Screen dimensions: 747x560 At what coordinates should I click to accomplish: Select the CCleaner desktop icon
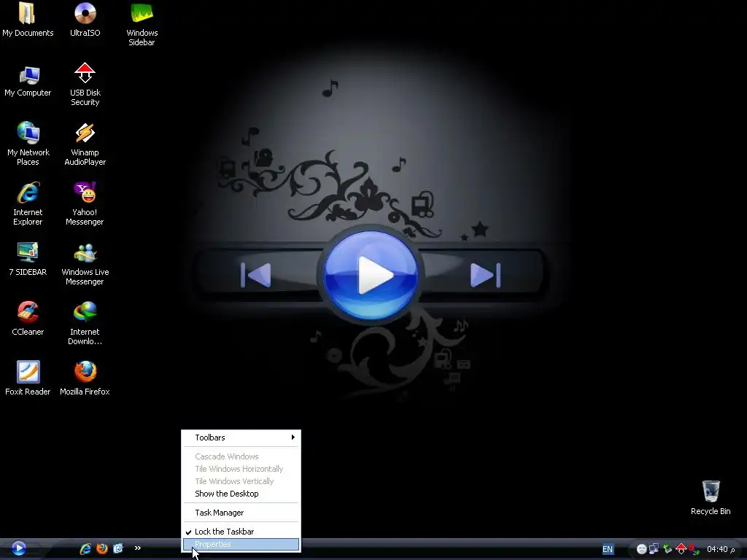pyautogui.click(x=28, y=312)
